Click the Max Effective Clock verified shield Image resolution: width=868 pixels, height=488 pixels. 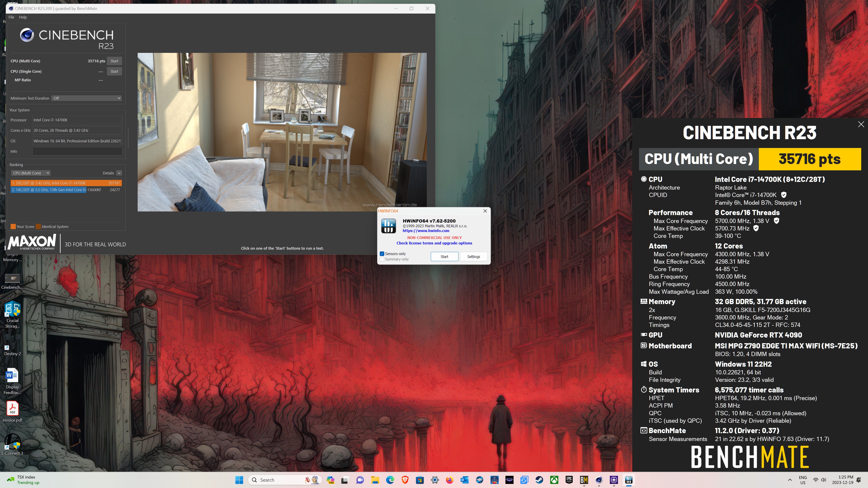[x=756, y=228]
